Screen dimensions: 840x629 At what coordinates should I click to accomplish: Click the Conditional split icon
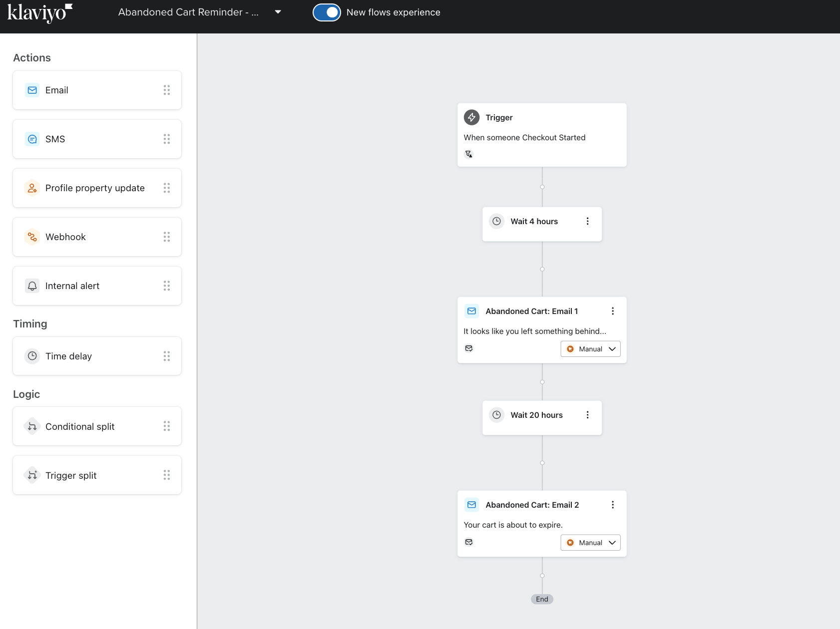pos(32,426)
